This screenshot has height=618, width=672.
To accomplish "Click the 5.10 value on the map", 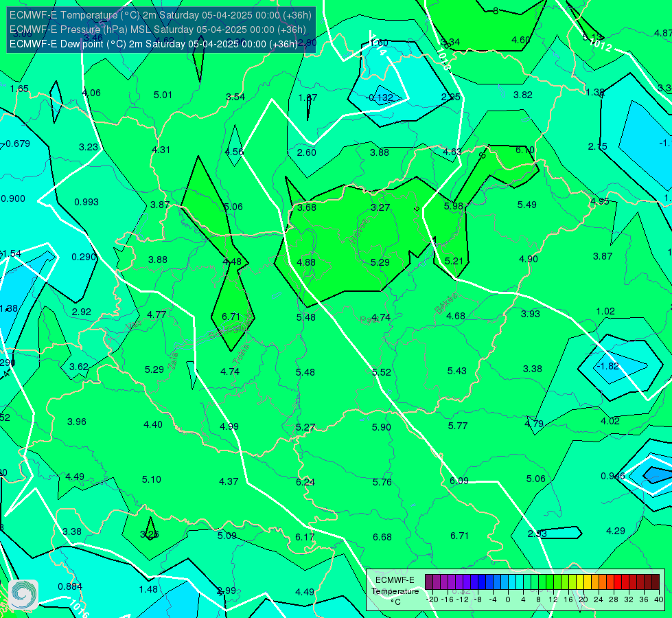I will click(x=152, y=479).
